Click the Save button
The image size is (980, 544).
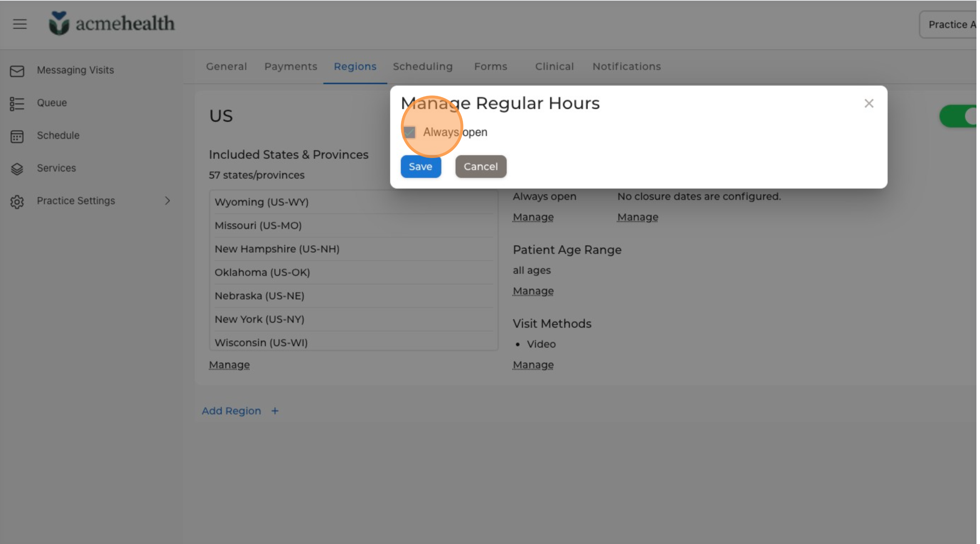[x=420, y=167]
